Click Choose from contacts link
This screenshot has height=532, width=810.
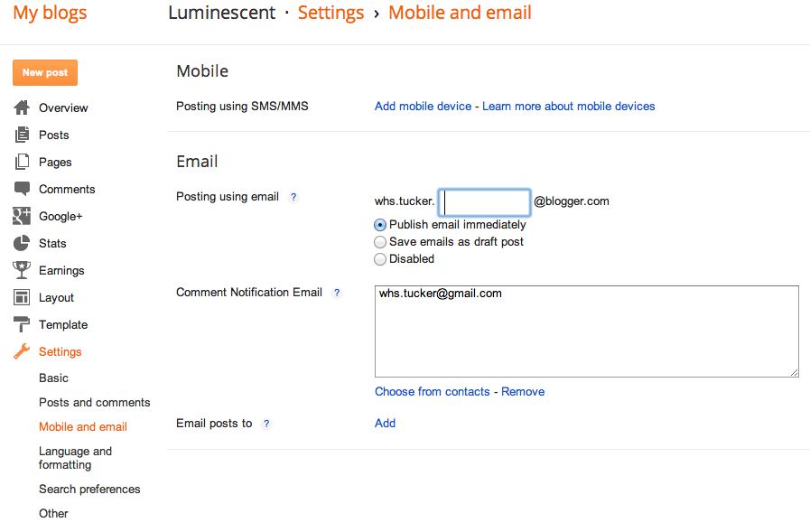point(433,391)
